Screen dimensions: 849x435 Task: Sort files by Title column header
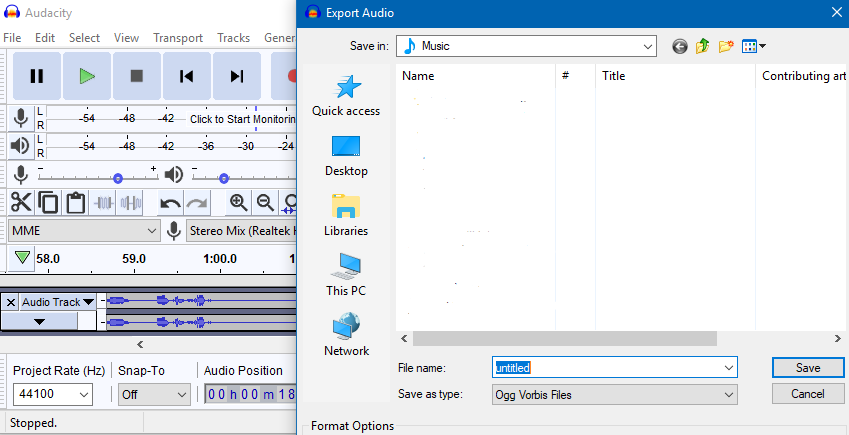(x=675, y=76)
